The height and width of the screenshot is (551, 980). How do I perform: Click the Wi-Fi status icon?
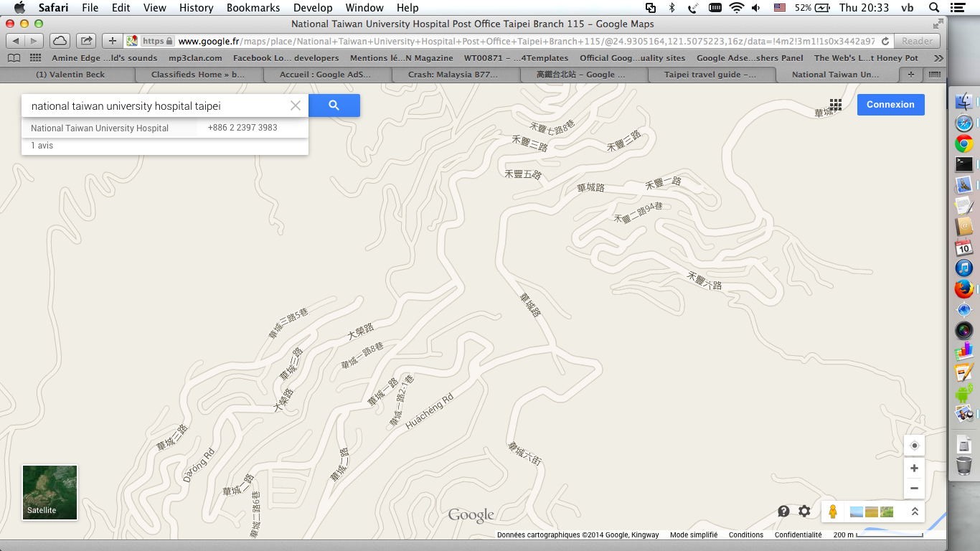736,8
